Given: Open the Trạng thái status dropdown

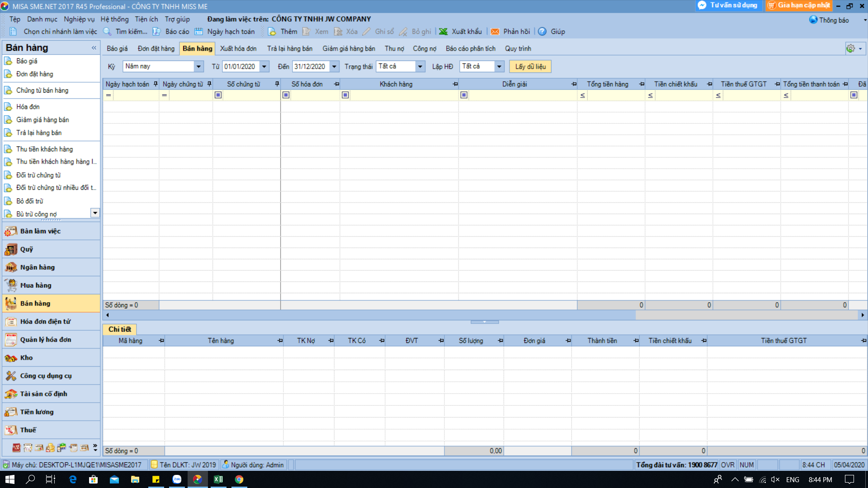Looking at the screenshot, I should pyautogui.click(x=420, y=66).
